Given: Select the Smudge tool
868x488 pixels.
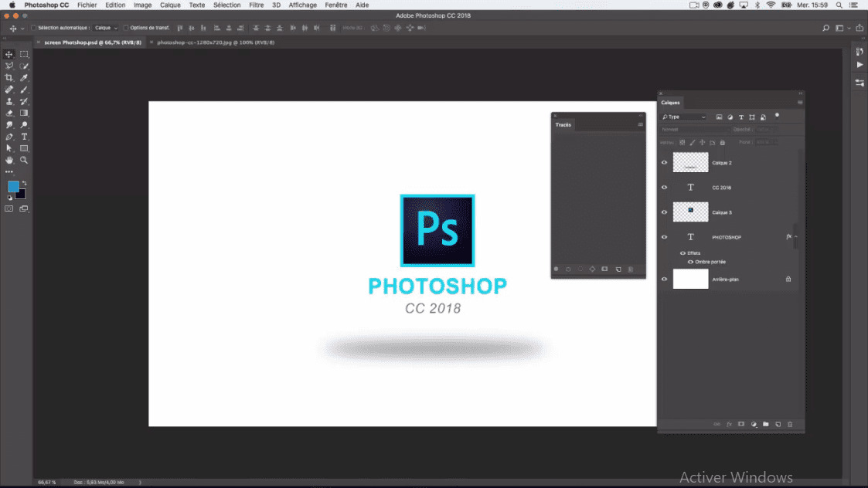Looking at the screenshot, I should click(x=9, y=125).
